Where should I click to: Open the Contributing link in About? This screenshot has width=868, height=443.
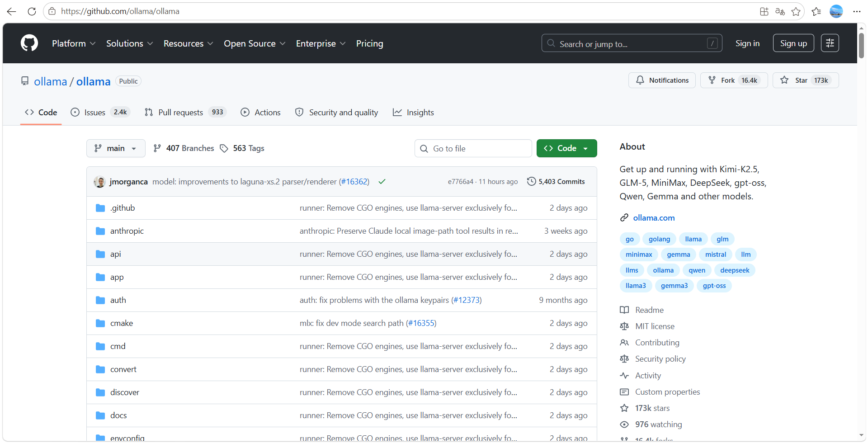coord(657,343)
